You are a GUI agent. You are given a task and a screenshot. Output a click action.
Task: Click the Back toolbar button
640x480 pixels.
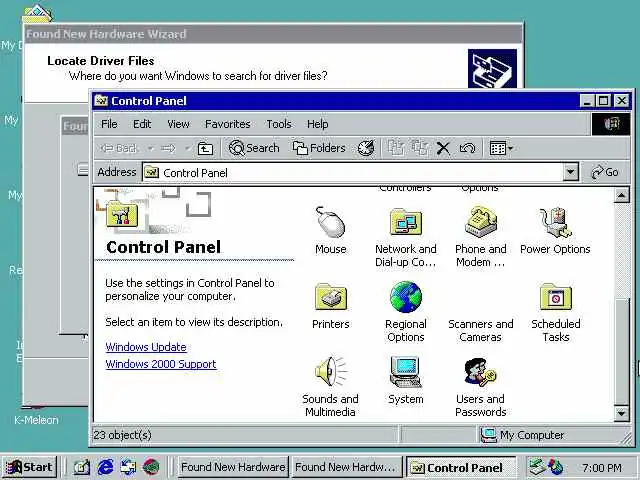click(119, 148)
